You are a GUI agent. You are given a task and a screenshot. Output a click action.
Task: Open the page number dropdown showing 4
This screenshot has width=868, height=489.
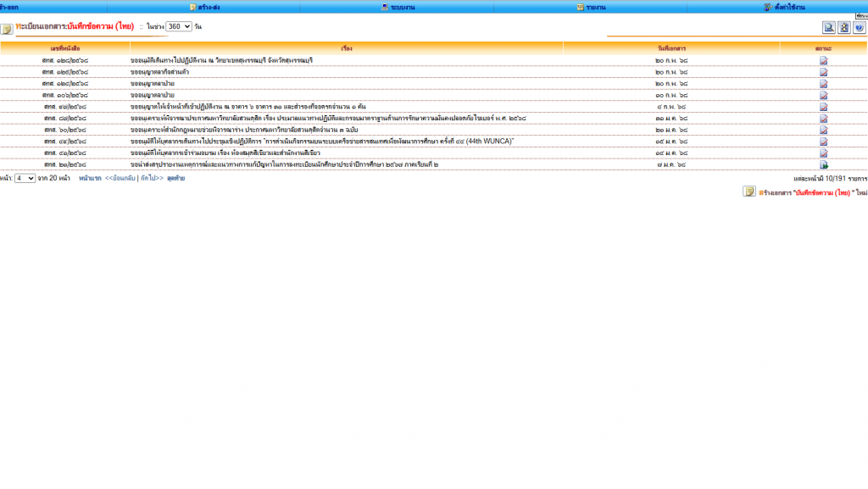[25, 179]
